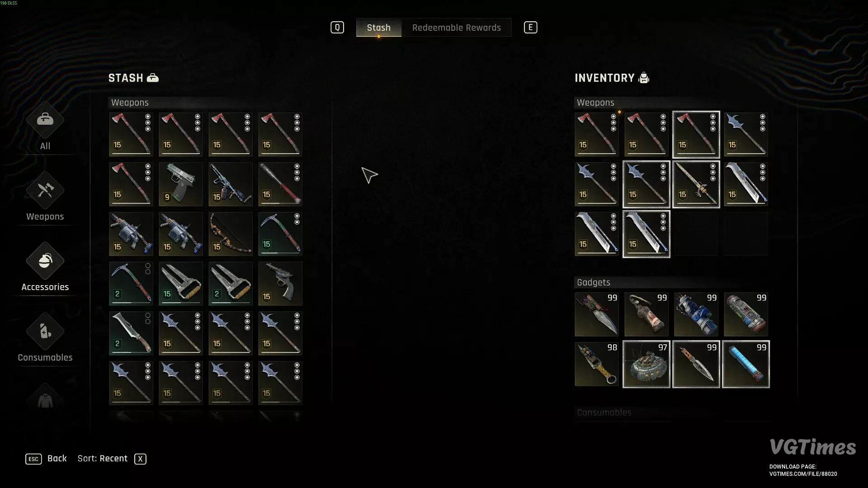
Task: Click the Q previous-tab key prompt
Action: [337, 28]
